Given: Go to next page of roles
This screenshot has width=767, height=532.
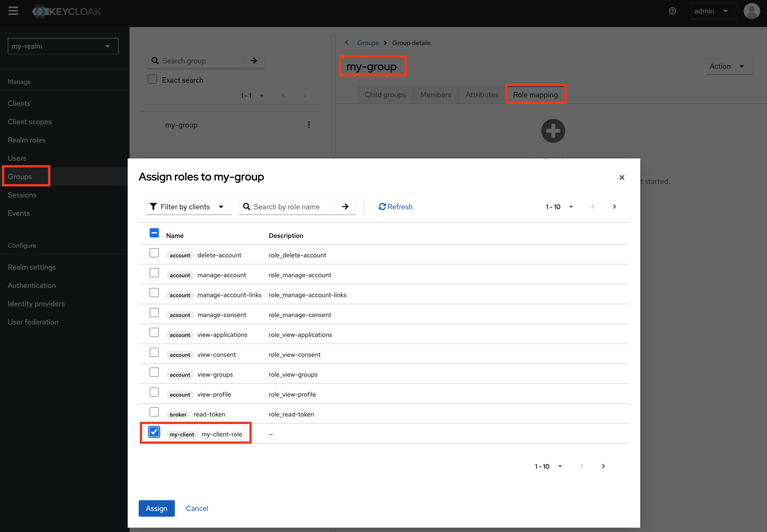Looking at the screenshot, I should pos(614,207).
